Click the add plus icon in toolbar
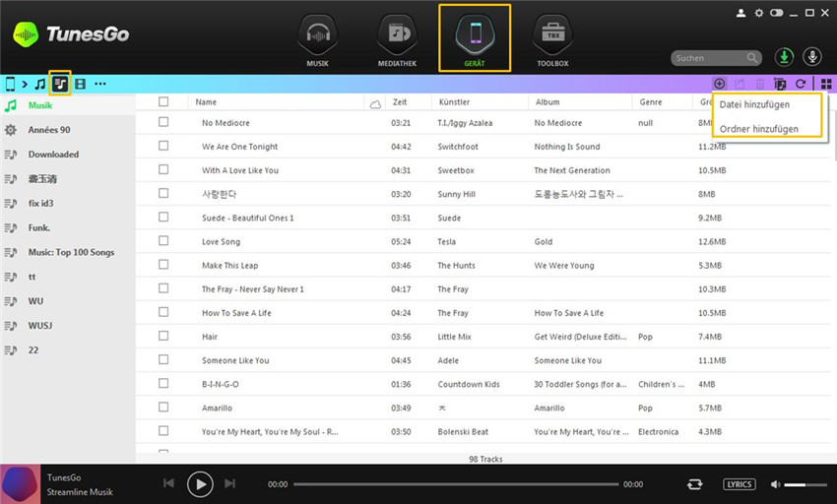The height and width of the screenshot is (504, 837). pyautogui.click(x=720, y=84)
